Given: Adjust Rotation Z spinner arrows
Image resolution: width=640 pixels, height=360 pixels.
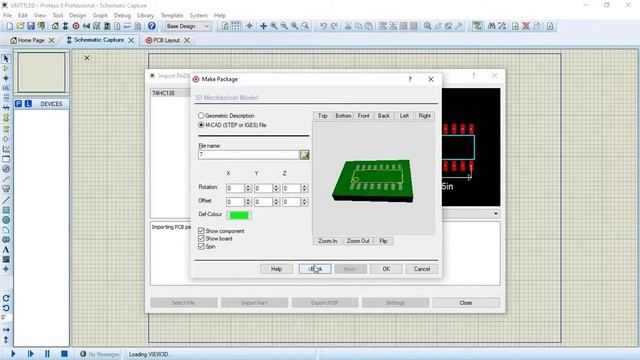Looking at the screenshot, I should tap(304, 188).
